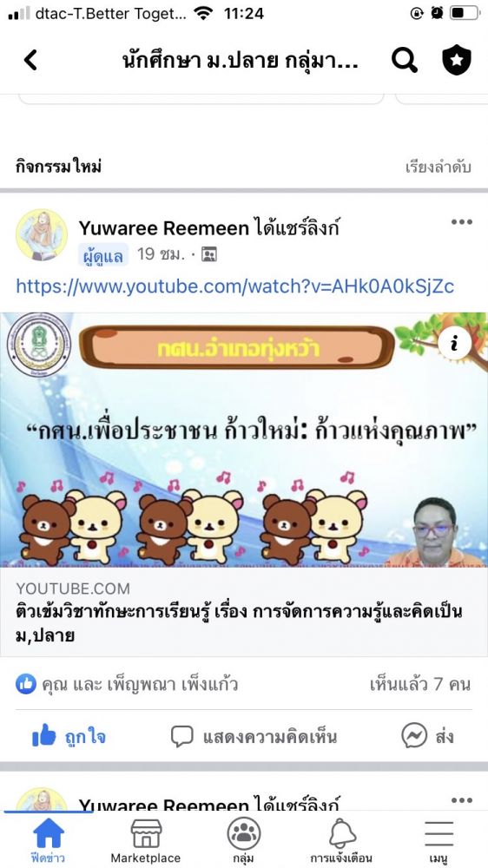
Task: Switch to the Marketplace tab
Action: click(146, 841)
